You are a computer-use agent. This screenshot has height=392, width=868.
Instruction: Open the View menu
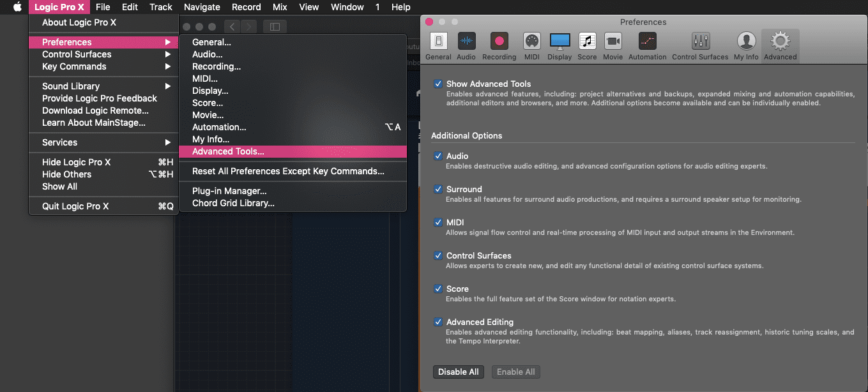309,7
